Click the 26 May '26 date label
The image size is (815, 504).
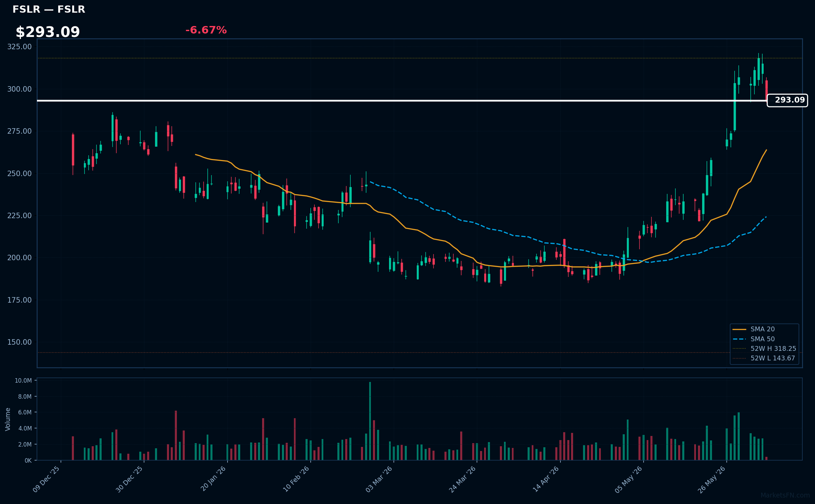(712, 479)
